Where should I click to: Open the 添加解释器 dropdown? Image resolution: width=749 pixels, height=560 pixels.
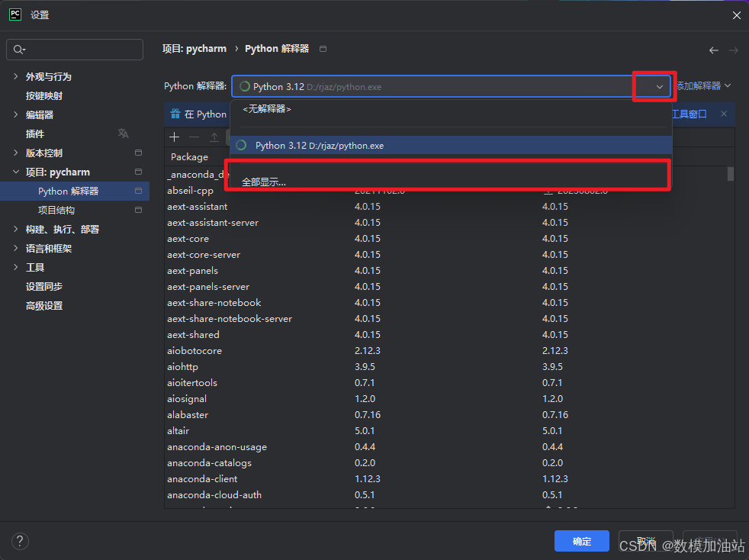click(x=703, y=86)
